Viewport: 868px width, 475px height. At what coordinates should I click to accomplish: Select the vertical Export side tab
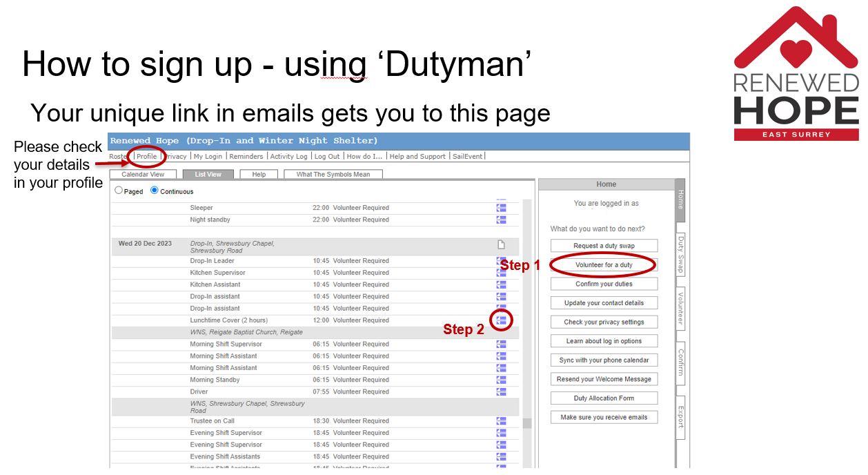click(x=680, y=416)
